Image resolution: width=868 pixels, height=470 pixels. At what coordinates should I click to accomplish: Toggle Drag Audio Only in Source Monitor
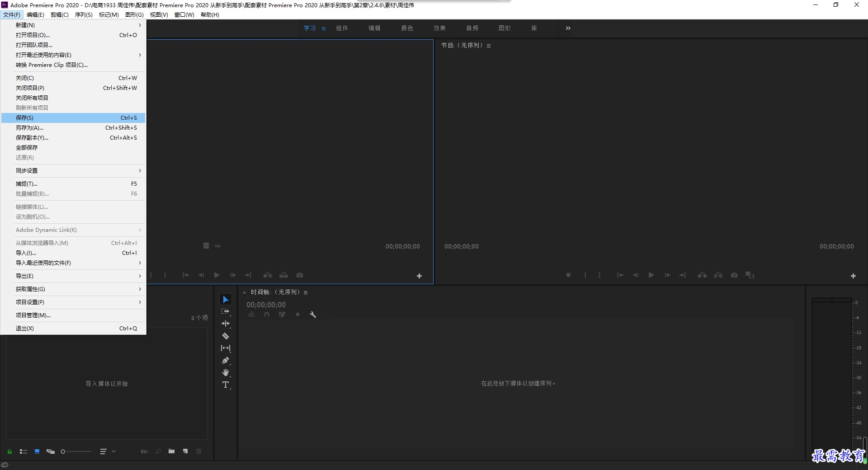coord(218,246)
